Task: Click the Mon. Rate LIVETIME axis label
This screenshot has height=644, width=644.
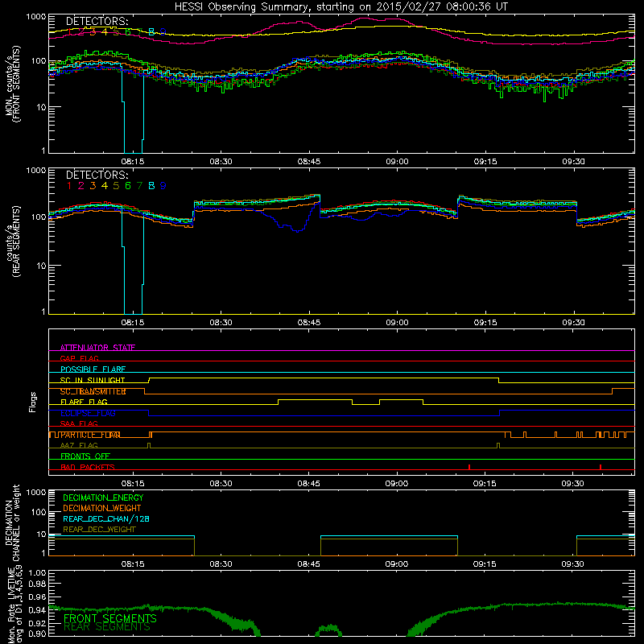Action: click(x=13, y=606)
